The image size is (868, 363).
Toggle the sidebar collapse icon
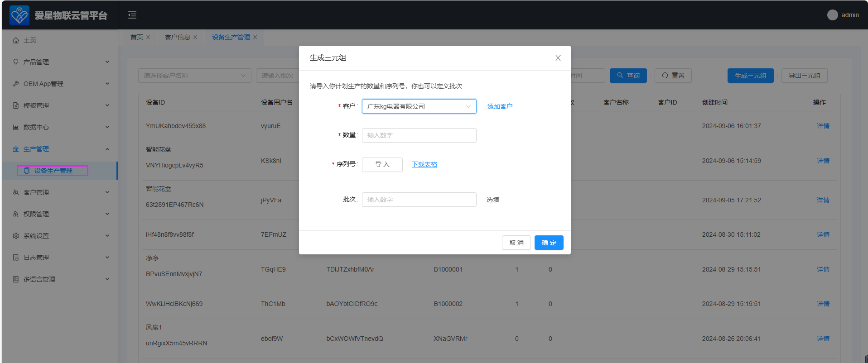click(x=132, y=15)
